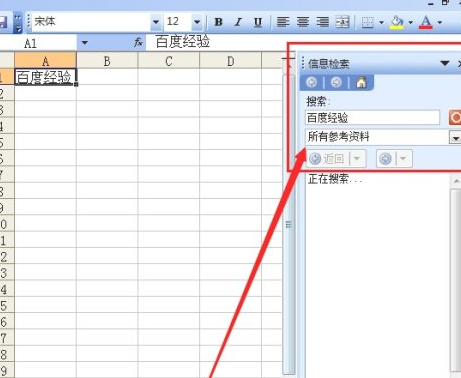Align cell text left

[x=283, y=22]
